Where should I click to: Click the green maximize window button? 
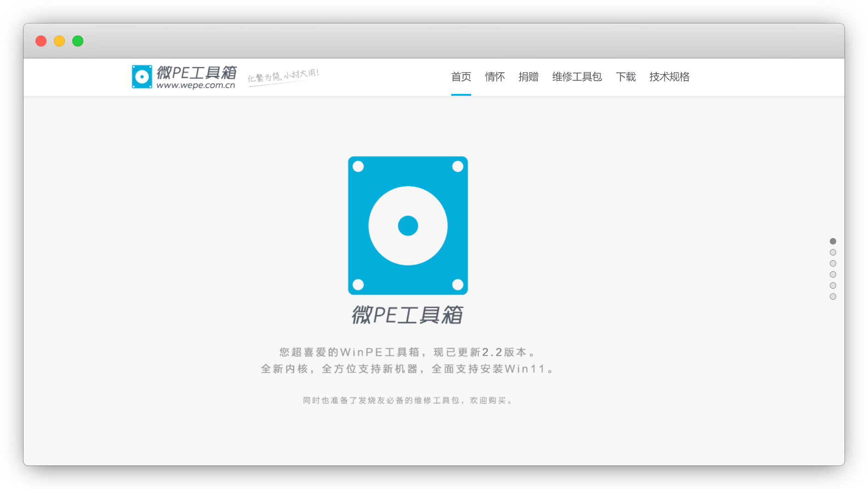78,41
